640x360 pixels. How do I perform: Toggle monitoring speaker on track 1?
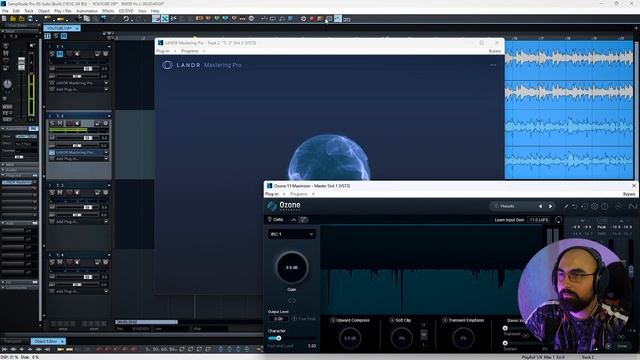tap(77, 54)
